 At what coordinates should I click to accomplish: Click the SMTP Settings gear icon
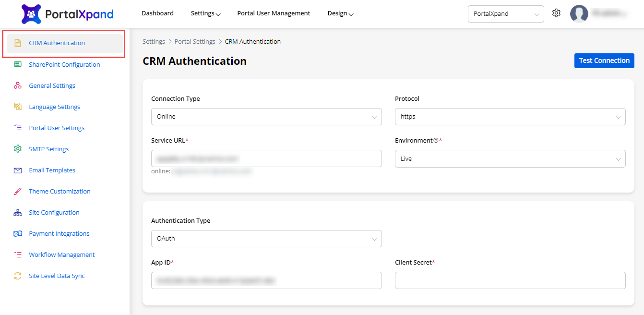[18, 149]
